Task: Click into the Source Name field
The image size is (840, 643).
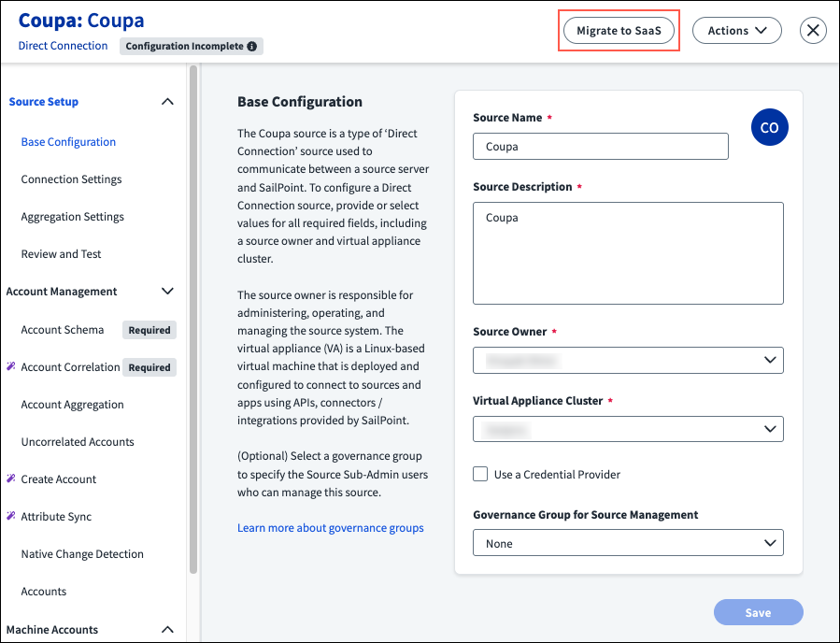Action: [x=601, y=147]
